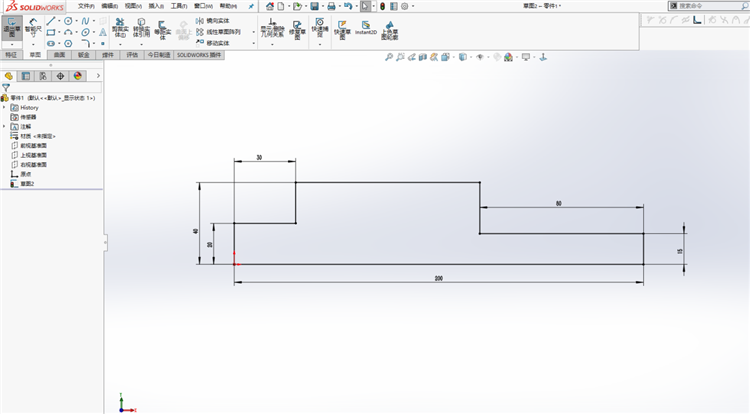Click the Rebuild traffic light icon
Viewport: 750px width, 414px height.
click(x=383, y=6)
